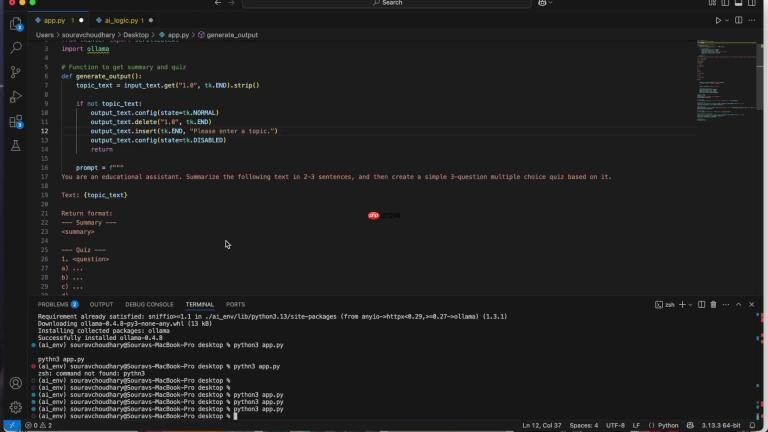The width and height of the screenshot is (768, 432).
Task: Click the command center Search box
Action: click(387, 3)
